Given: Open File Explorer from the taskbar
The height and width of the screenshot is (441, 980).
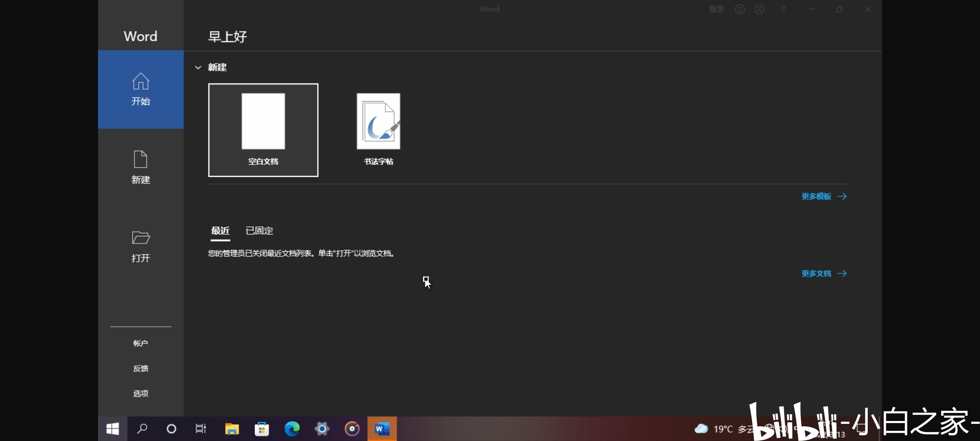Looking at the screenshot, I should point(232,429).
